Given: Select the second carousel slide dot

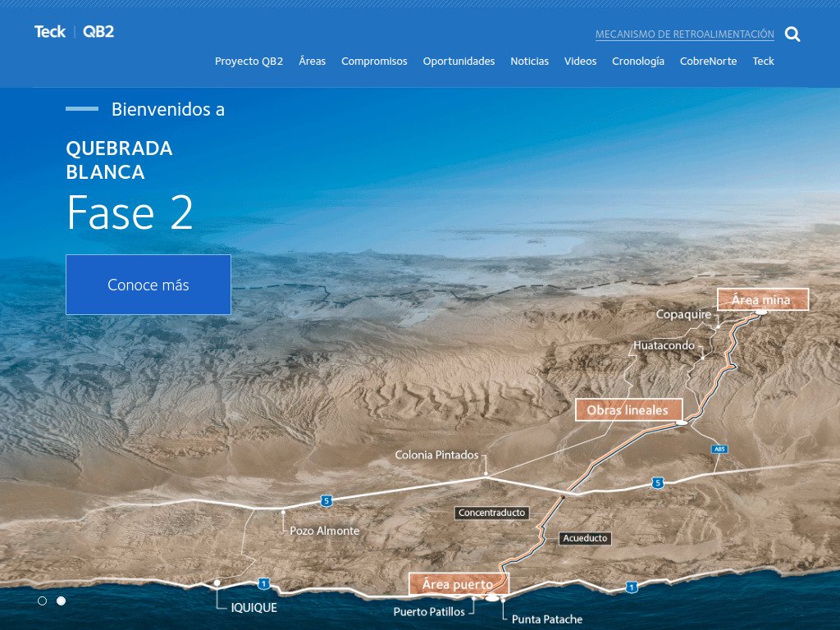Looking at the screenshot, I should tap(61, 601).
